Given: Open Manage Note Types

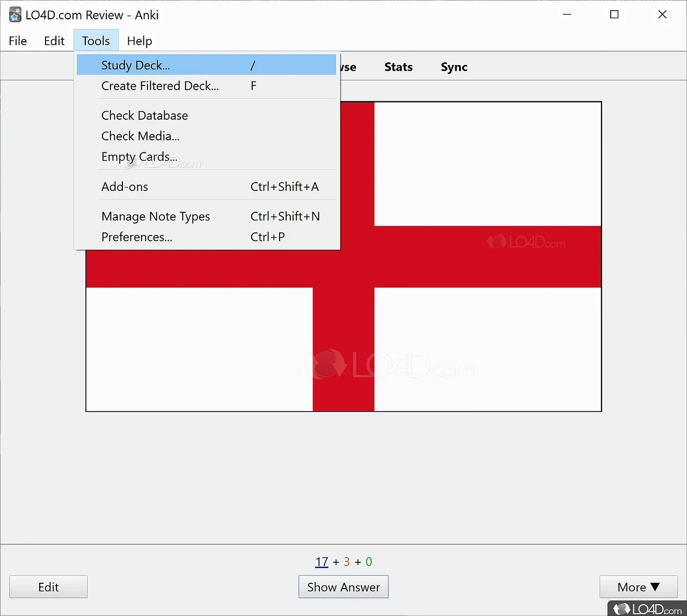Looking at the screenshot, I should [x=207, y=216].
